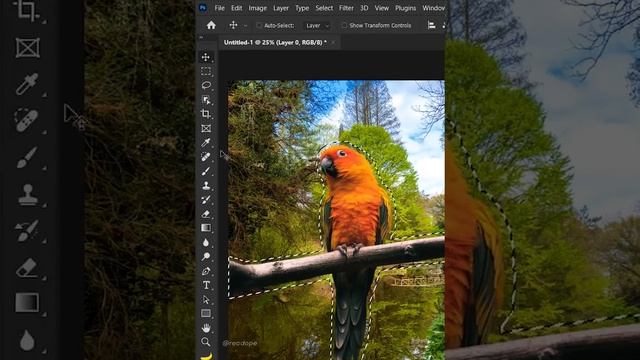The width and height of the screenshot is (640, 360).
Task: Open the Type menu
Action: click(302, 8)
